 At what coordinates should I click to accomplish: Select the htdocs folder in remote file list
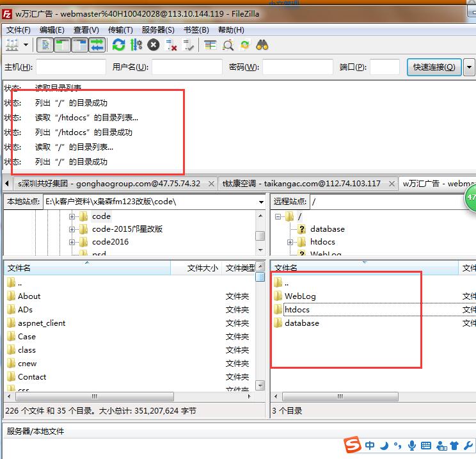click(297, 310)
